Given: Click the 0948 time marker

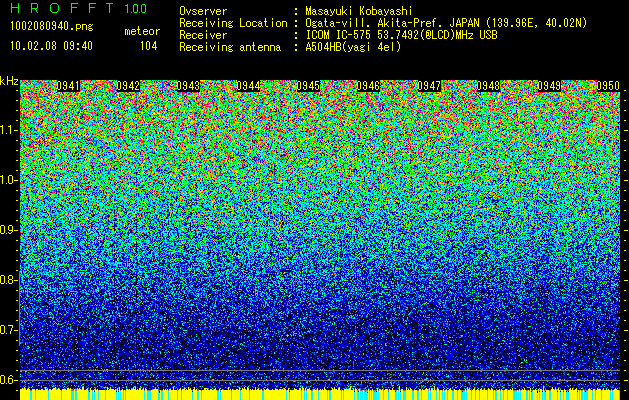Looking at the screenshot, I should click(489, 86).
